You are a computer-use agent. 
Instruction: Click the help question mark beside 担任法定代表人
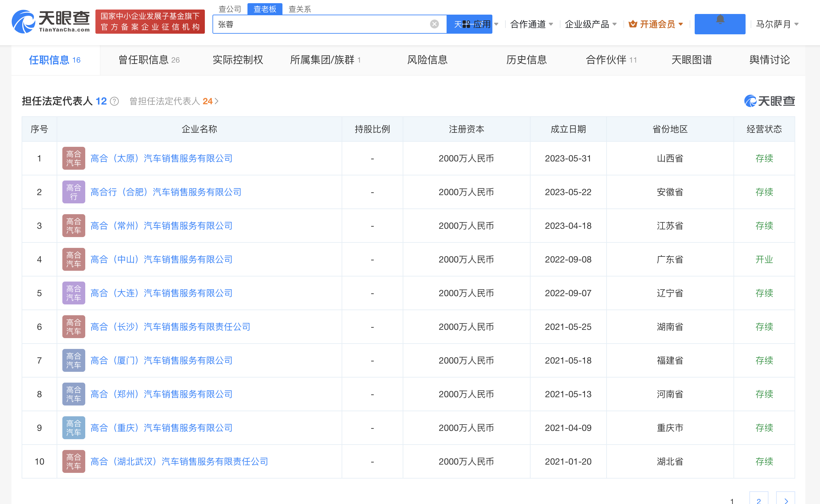[115, 101]
